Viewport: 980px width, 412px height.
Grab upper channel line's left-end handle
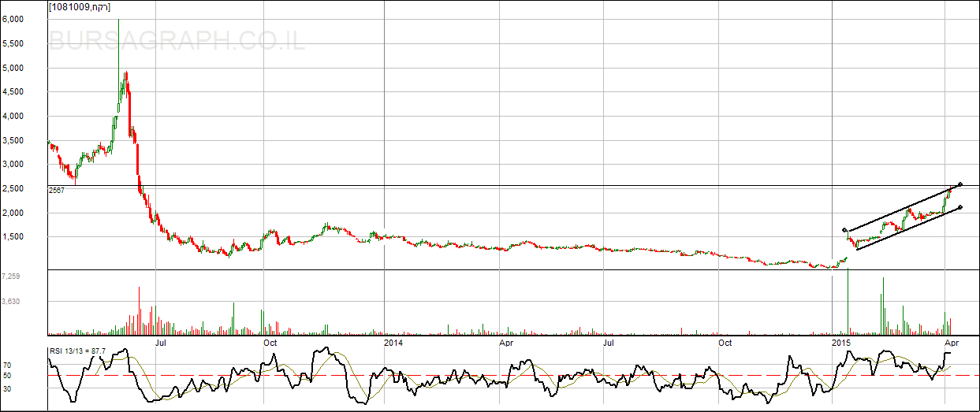(845, 230)
